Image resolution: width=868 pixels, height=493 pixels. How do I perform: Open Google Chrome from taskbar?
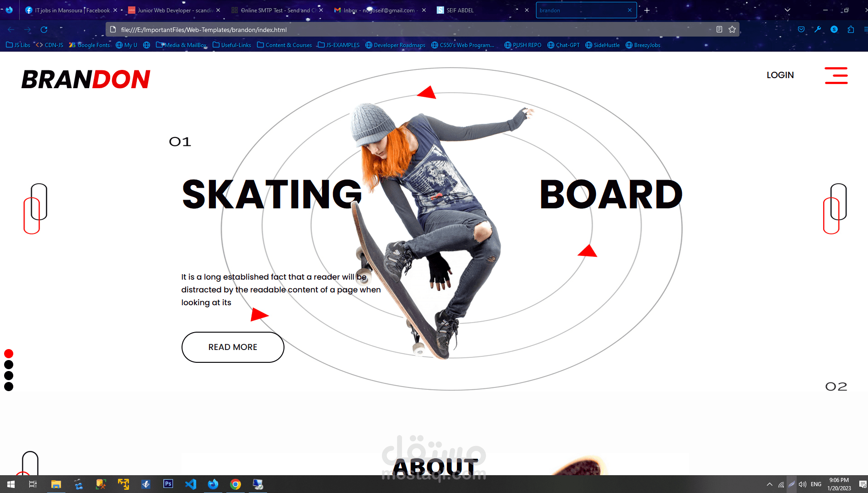[x=236, y=484]
